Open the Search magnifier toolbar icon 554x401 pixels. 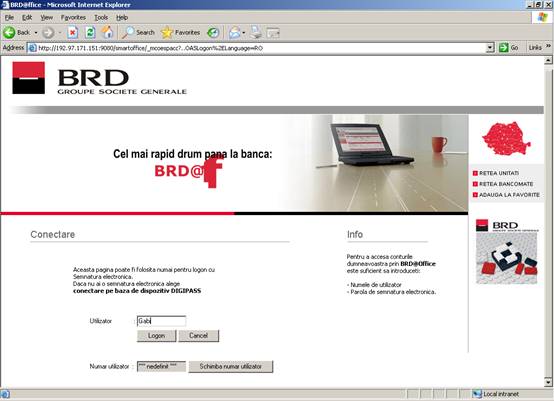(x=128, y=33)
